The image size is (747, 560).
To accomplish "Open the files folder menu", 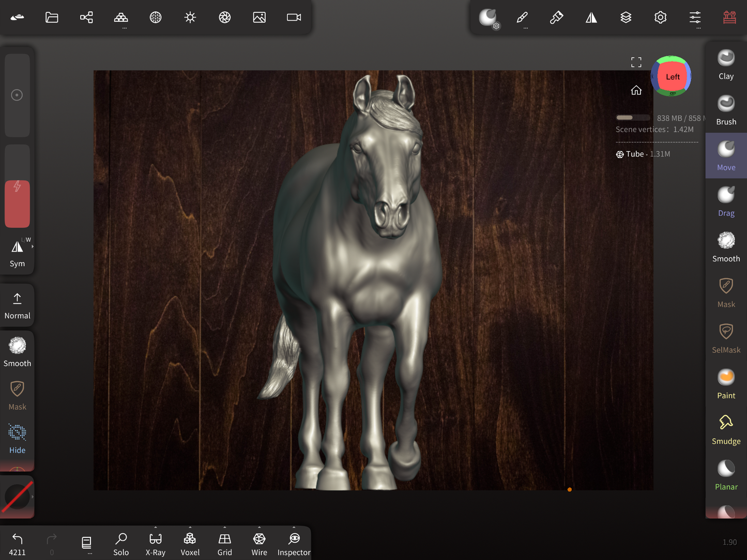I will tap(52, 18).
